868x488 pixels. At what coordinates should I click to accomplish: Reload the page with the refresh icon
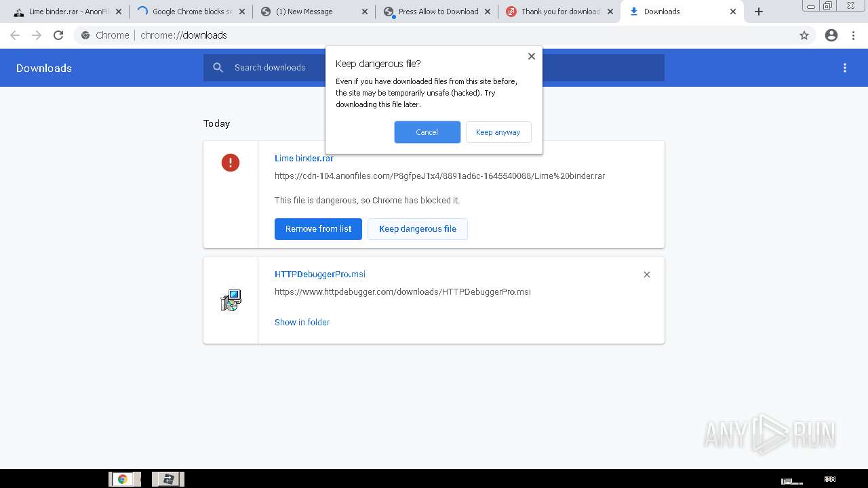[58, 35]
